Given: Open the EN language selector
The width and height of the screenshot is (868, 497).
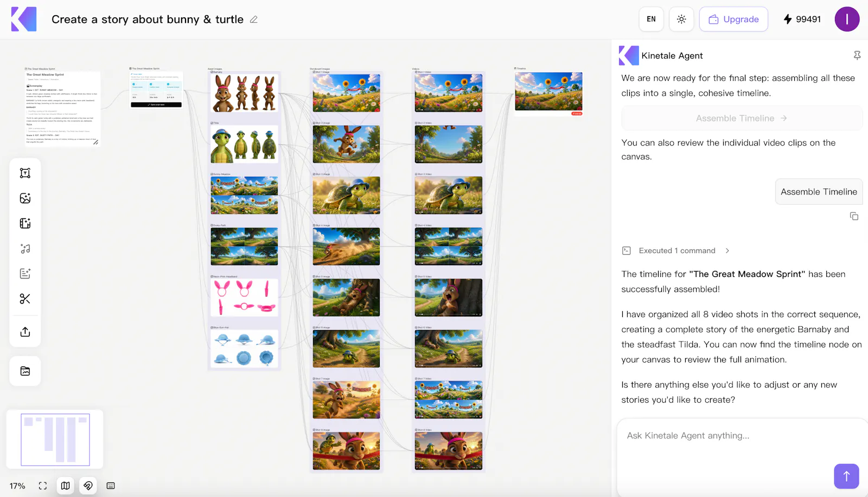Looking at the screenshot, I should 651,19.
